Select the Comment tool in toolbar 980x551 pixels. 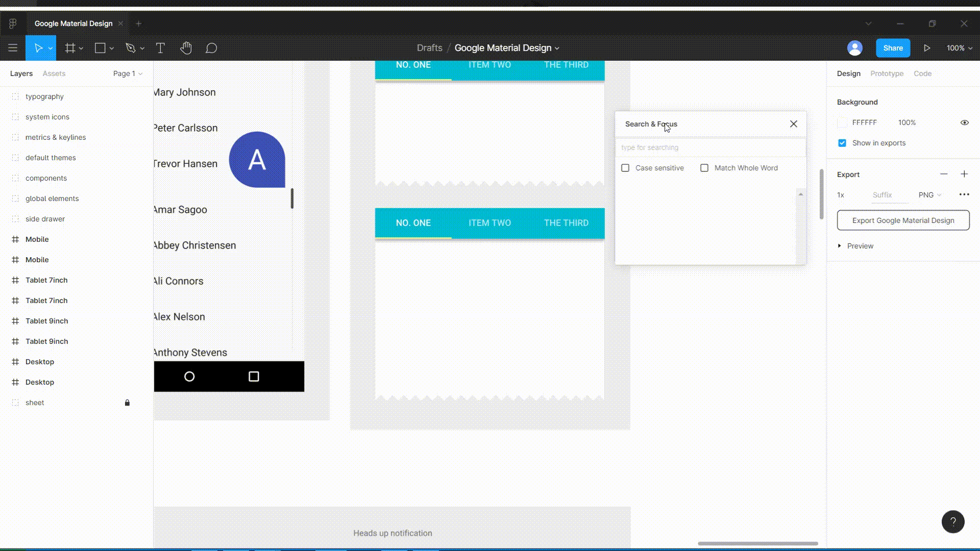coord(211,48)
